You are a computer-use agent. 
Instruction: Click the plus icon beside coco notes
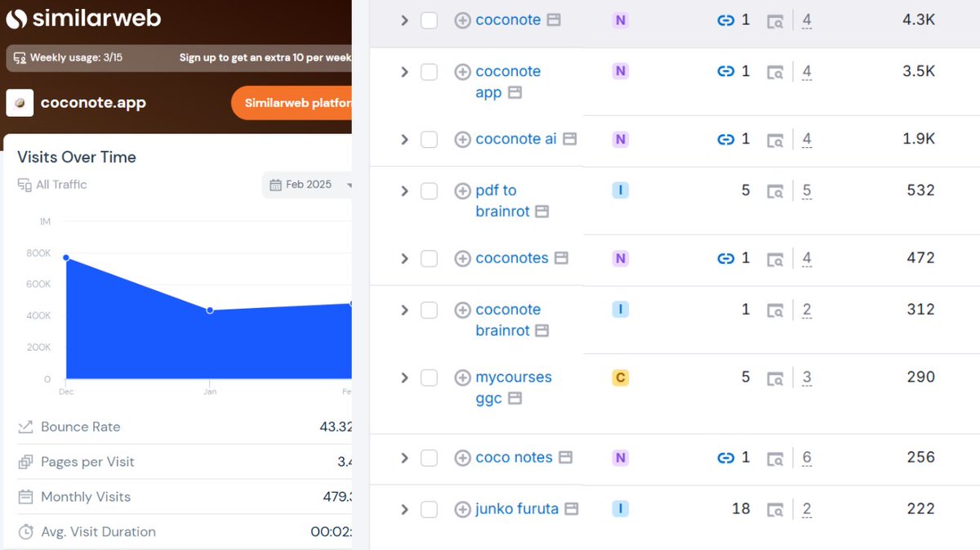tap(462, 458)
